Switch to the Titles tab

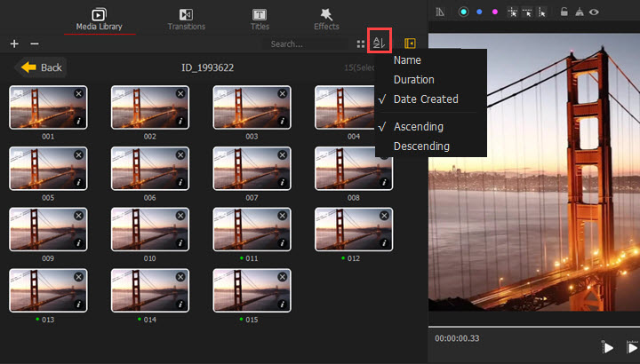[260, 19]
